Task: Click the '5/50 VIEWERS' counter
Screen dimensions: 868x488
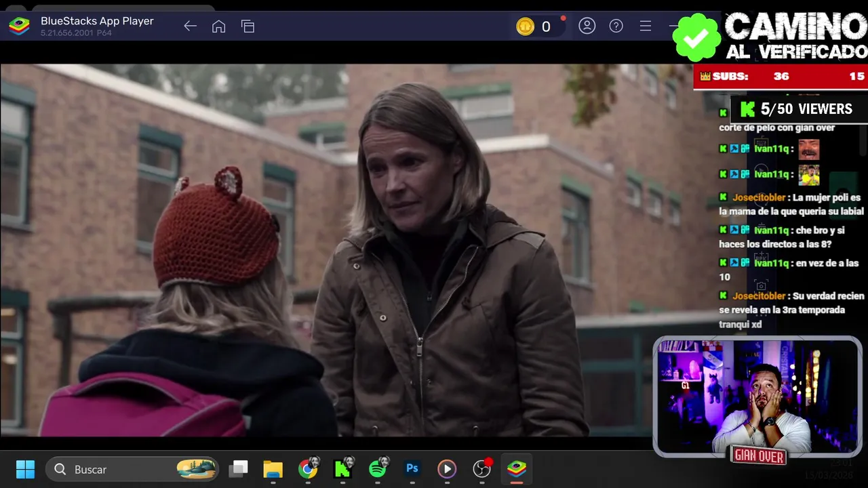Action: pos(798,109)
